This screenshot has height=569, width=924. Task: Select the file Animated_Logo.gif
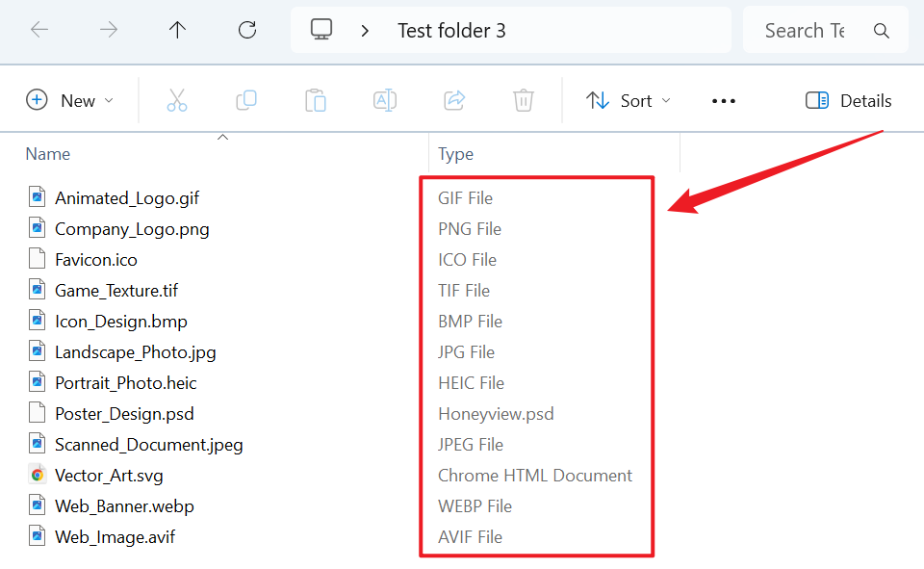(x=127, y=198)
